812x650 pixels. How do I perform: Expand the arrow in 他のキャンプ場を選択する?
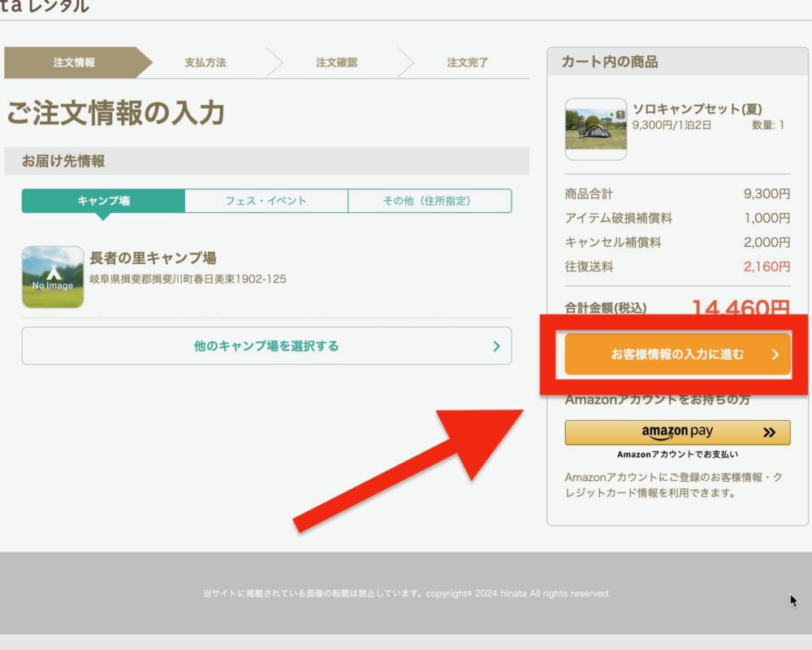(x=496, y=346)
